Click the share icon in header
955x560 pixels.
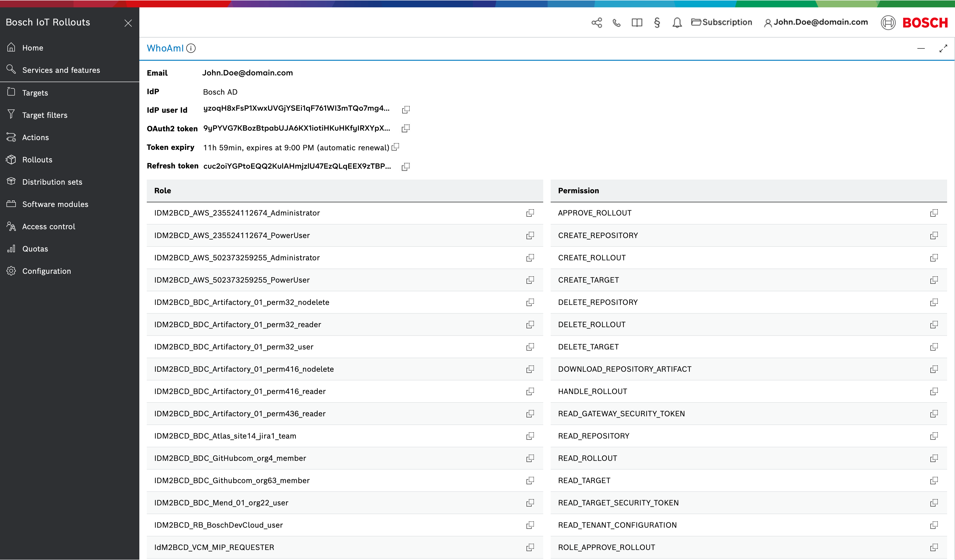point(596,23)
